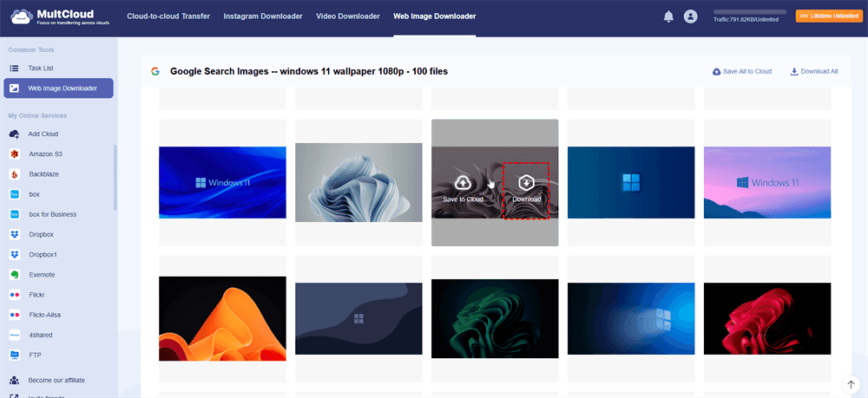The image size is (868, 398).
Task: Click the Traffic:791.82KB/Unlimited text
Action: 746,19
